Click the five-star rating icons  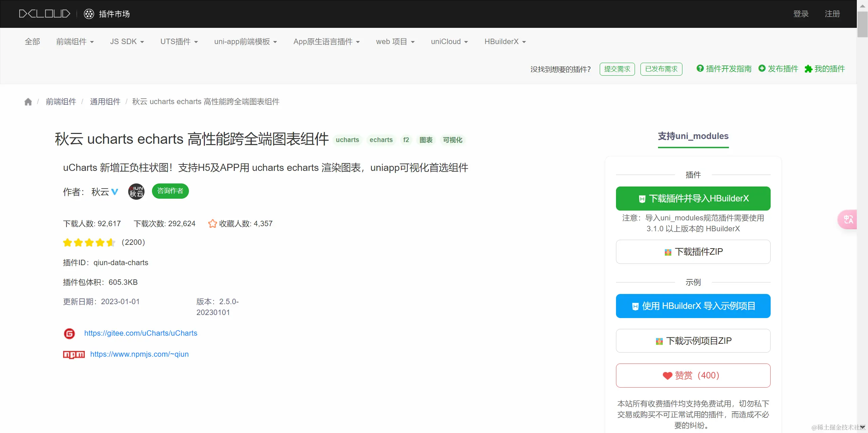pos(89,242)
